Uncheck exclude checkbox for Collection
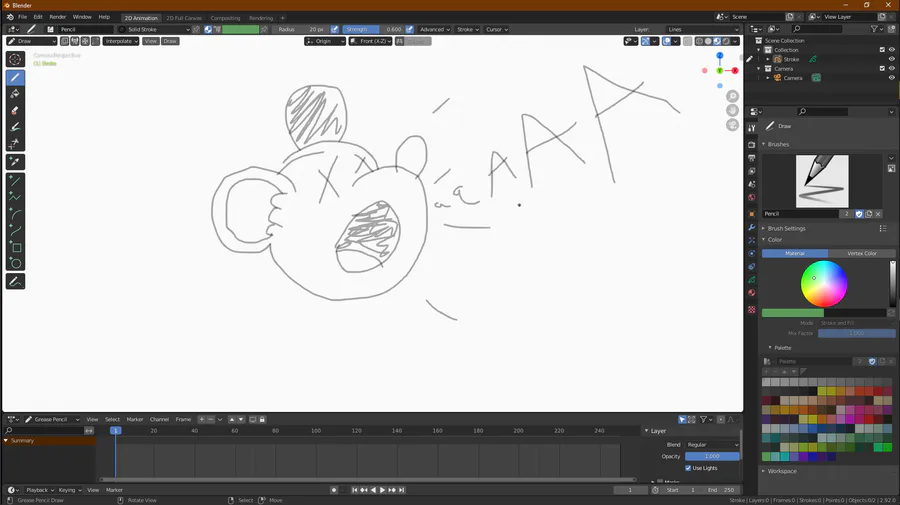Screen dimensions: 900x505 click(882, 50)
